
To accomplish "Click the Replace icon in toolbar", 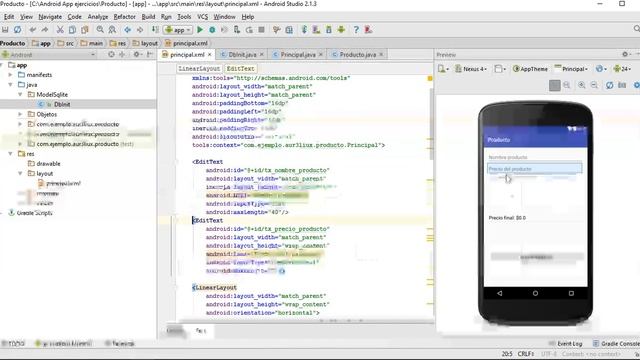I will click(x=112, y=30).
